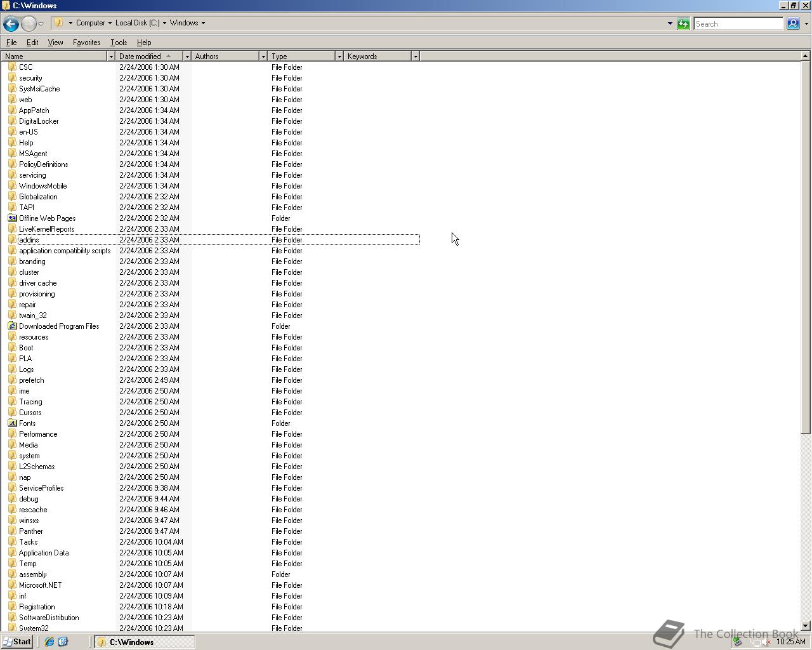Open the Type column filter dropdown
Image resolution: width=812 pixels, height=650 pixels.
(x=339, y=56)
